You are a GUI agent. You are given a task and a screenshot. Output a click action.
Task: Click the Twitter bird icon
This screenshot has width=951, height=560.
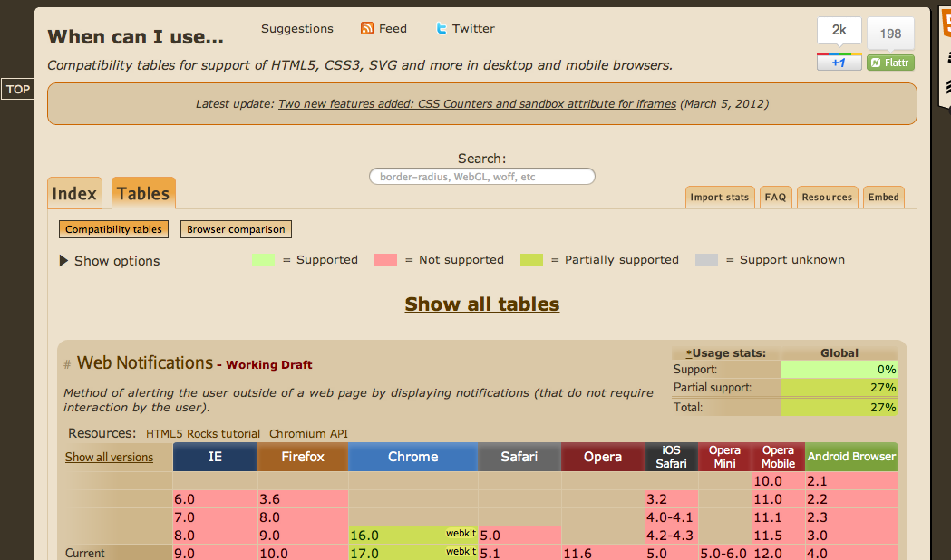(441, 28)
